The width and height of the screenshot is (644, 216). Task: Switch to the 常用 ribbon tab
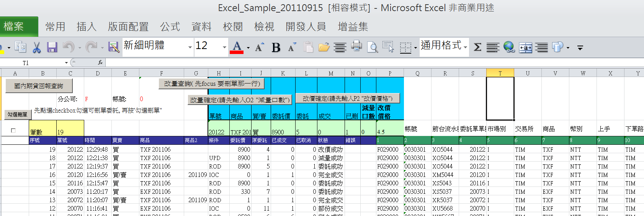click(x=55, y=26)
